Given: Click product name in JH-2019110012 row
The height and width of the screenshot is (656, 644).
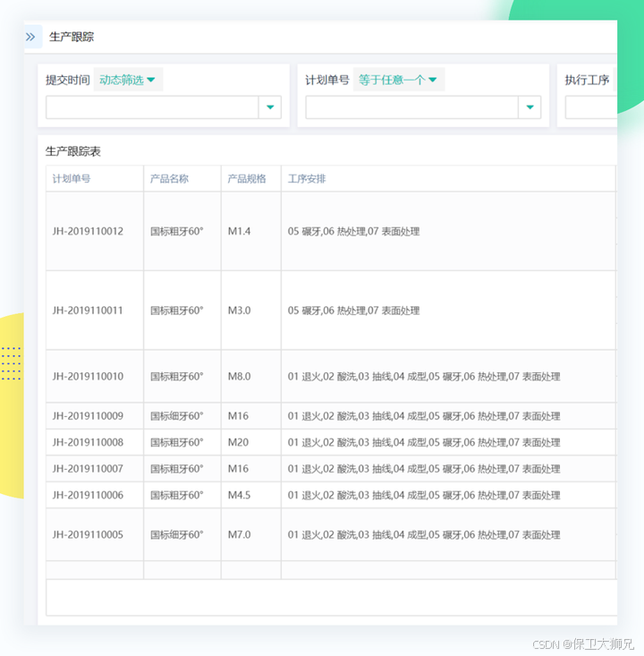Looking at the screenshot, I should pos(177,232).
